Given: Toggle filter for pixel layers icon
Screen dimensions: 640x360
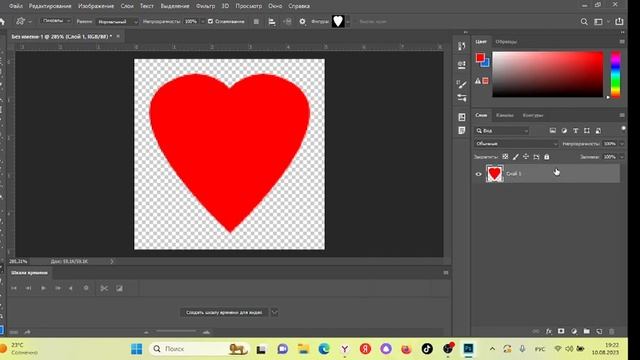Looking at the screenshot, I should 553,131.
